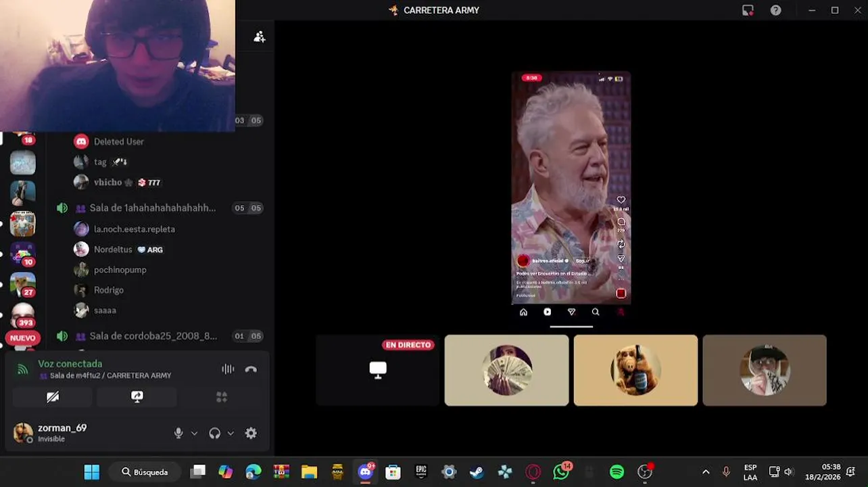Click the green connection signal icon

[23, 369]
